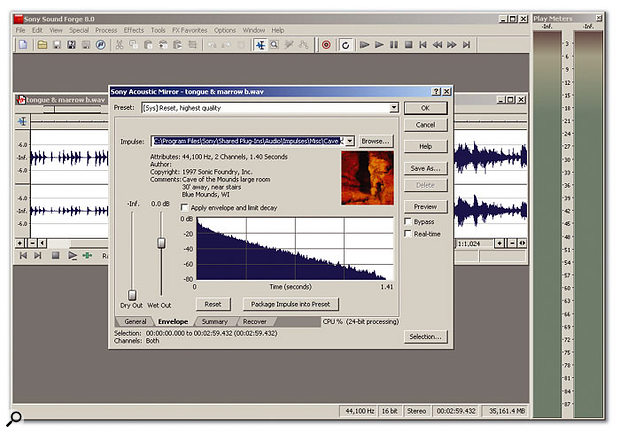This screenshot has height=433, width=620.
Task: Click Stop in the wav window transport
Action: 55,256
